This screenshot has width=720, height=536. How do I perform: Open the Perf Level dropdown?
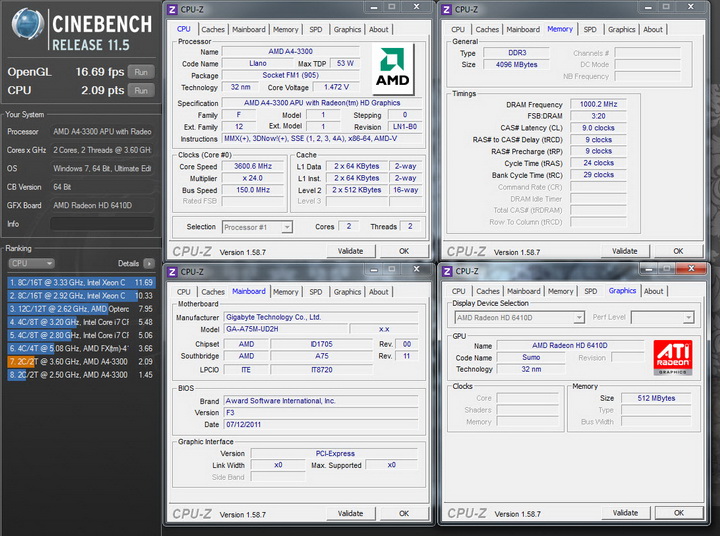pos(662,317)
